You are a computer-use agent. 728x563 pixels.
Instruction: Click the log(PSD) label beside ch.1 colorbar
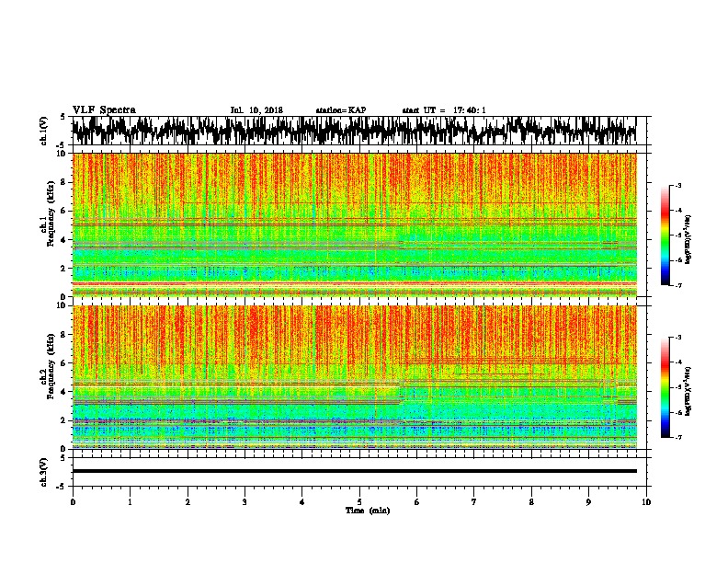688,240
